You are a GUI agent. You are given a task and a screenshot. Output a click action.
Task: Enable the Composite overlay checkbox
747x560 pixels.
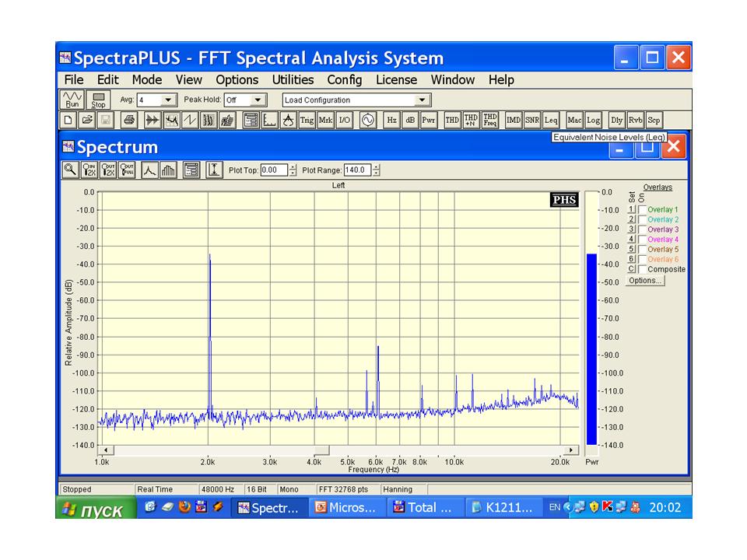coord(642,270)
